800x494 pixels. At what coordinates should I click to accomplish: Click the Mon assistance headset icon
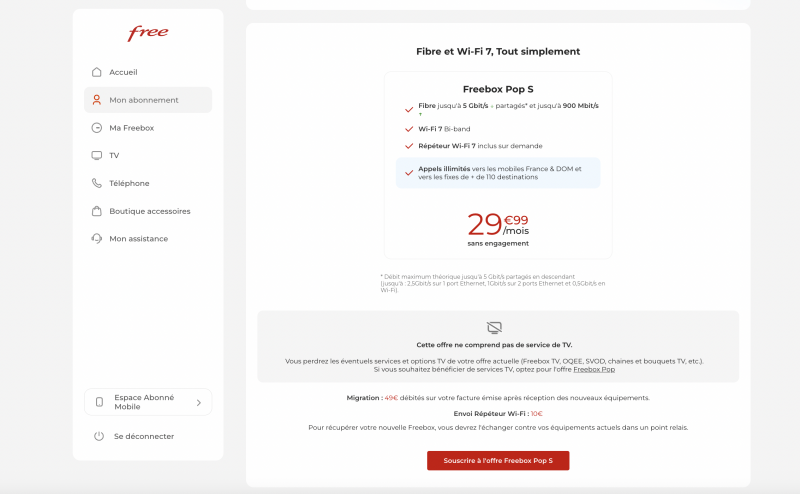point(97,239)
